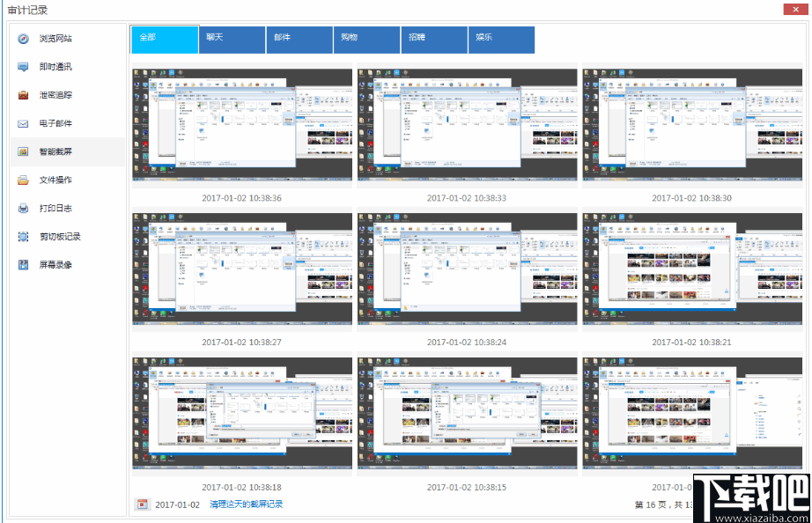Screen dimensions: 812x523
Task: Click the 电子邮件 envelope icon
Action: (x=23, y=124)
